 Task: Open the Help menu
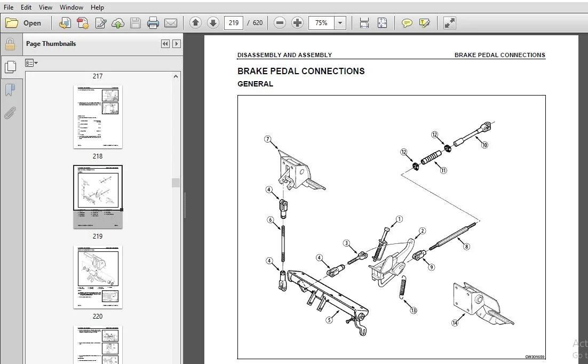click(97, 7)
